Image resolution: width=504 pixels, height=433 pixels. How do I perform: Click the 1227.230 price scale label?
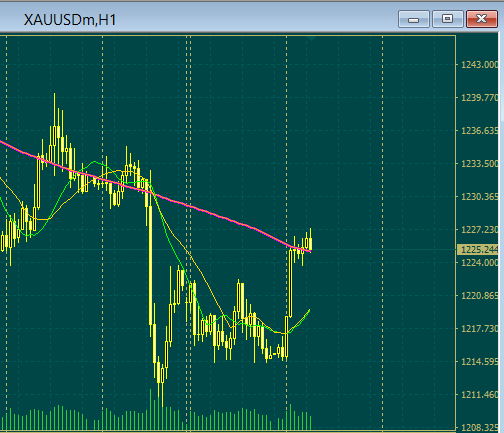click(479, 230)
